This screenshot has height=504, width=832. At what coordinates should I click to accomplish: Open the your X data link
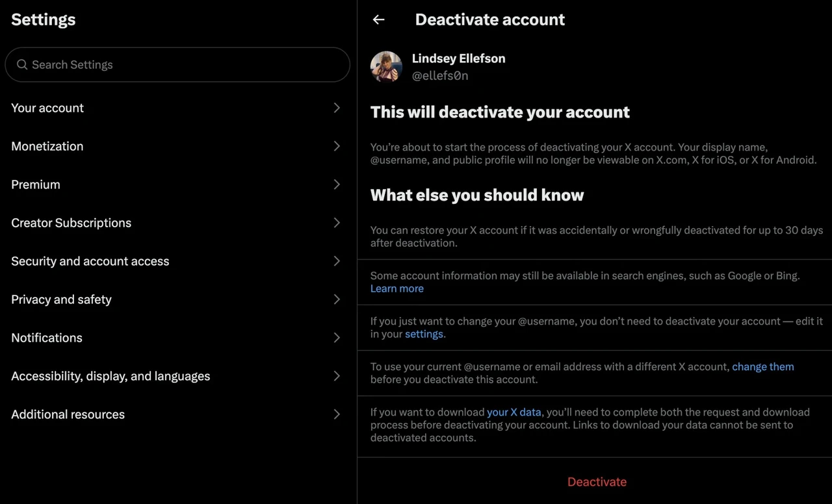coord(514,412)
